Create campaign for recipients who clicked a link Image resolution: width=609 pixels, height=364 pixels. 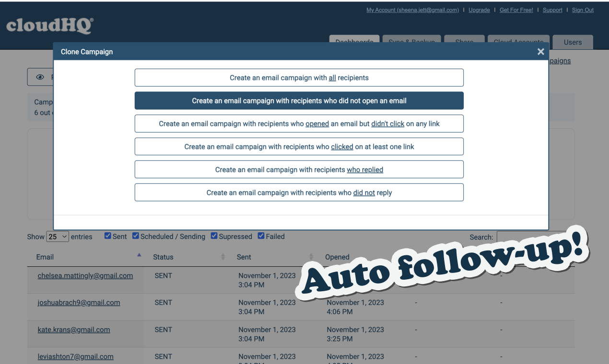[299, 147]
